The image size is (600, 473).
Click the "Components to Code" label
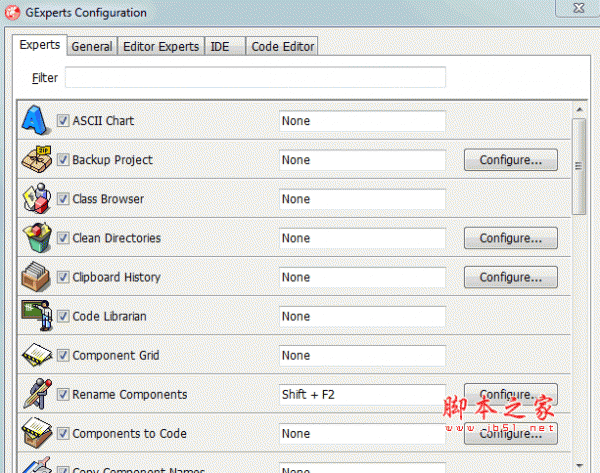point(129,434)
